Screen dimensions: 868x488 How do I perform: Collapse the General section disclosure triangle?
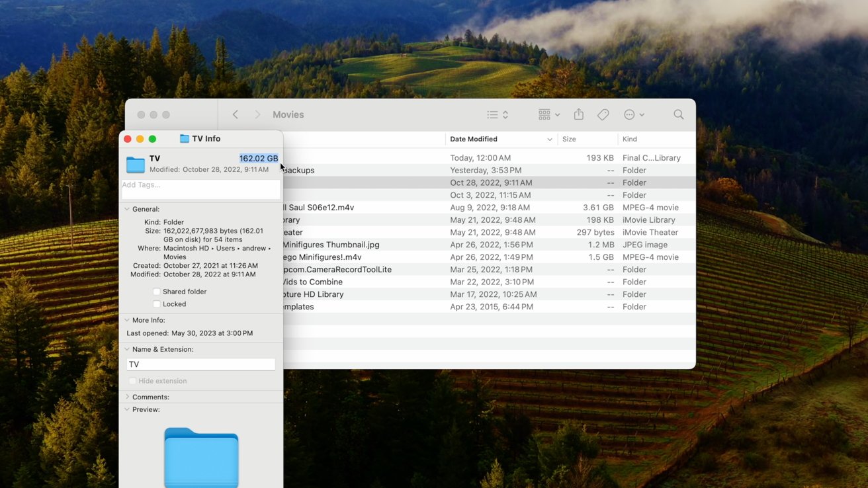126,208
